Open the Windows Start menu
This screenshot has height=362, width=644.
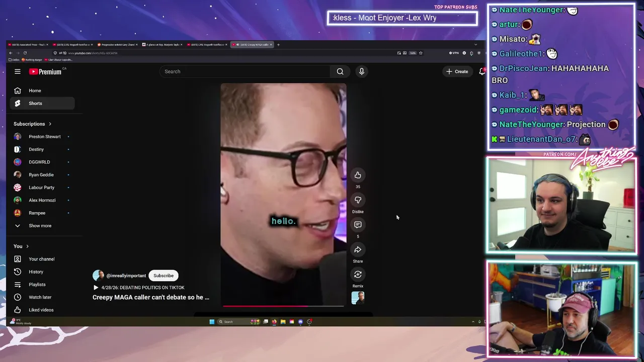[x=212, y=322]
